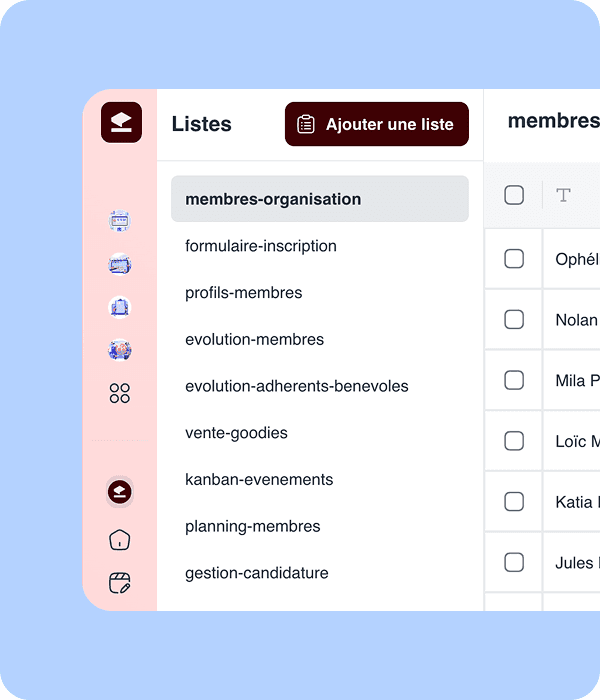Check the box for the Ophél row
The width and height of the screenshot is (600, 700).
514,259
